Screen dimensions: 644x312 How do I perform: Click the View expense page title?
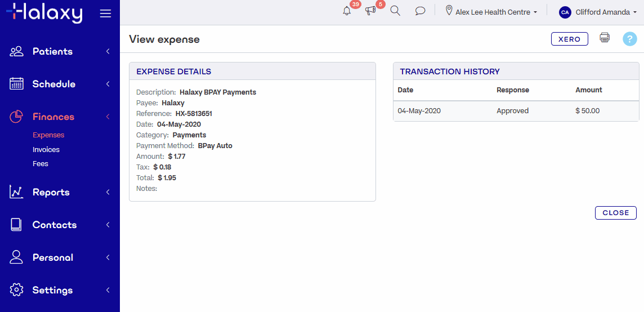(x=164, y=39)
